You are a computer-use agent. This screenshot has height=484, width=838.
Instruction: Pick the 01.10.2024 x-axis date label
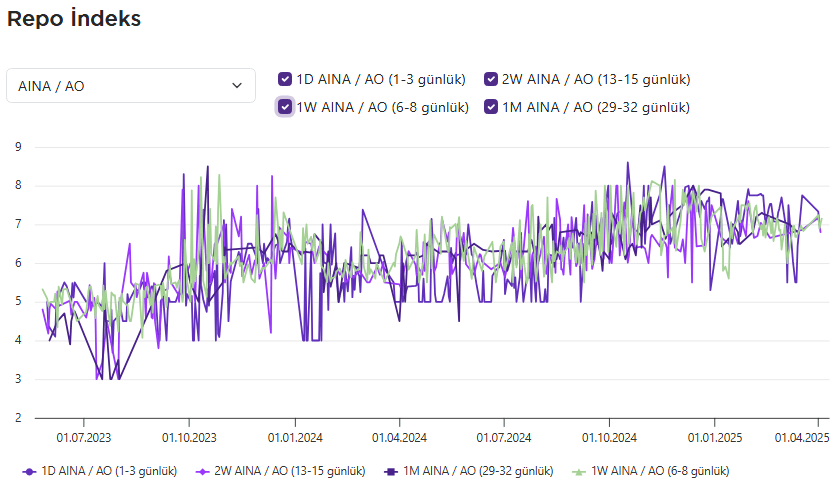pyautogui.click(x=609, y=437)
